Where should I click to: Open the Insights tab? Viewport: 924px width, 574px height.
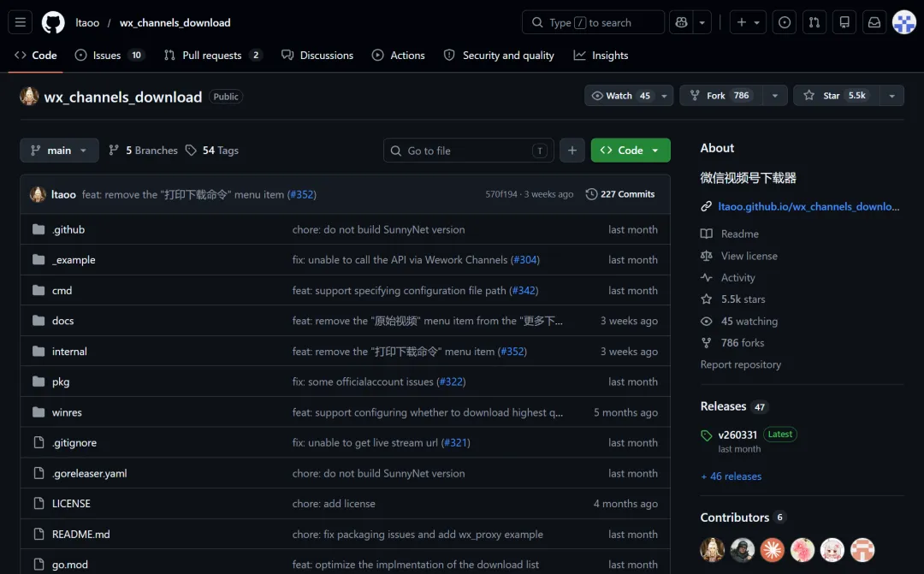point(601,56)
